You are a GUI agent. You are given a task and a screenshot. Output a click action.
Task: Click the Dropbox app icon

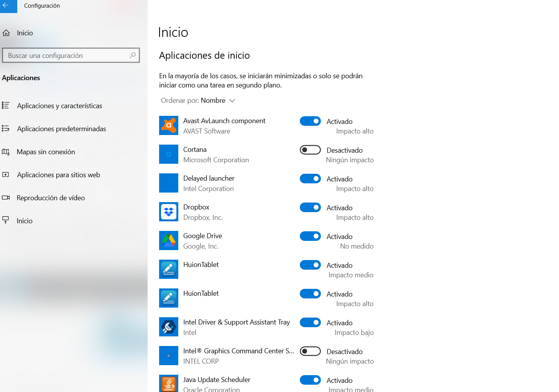(169, 212)
